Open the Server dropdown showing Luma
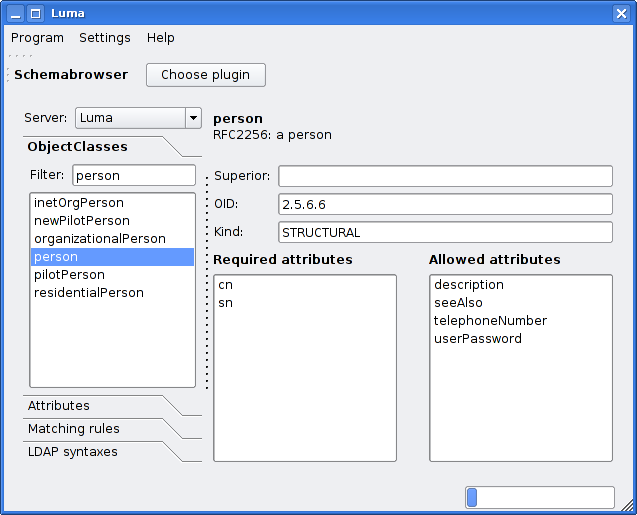The height and width of the screenshot is (515, 637). [x=138, y=118]
